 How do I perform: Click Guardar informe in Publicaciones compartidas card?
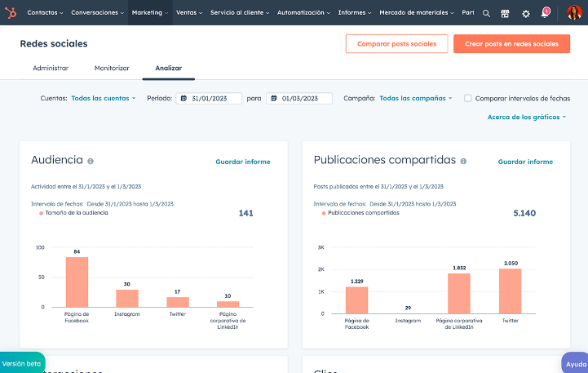click(525, 162)
